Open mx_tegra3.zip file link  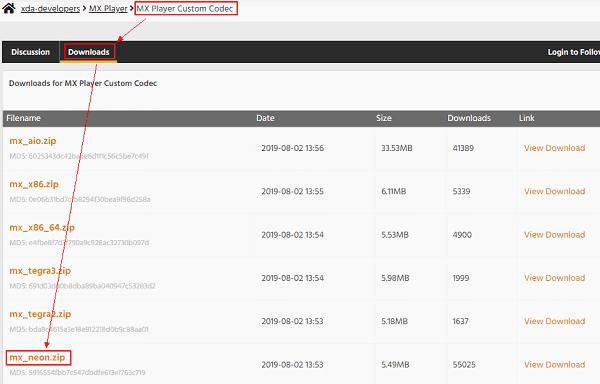40,271
